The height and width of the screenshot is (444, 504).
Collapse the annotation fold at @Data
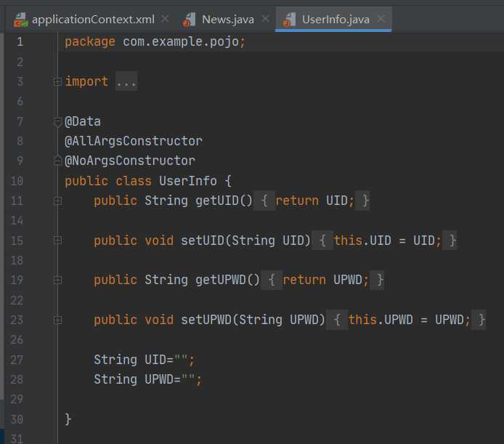(57, 122)
